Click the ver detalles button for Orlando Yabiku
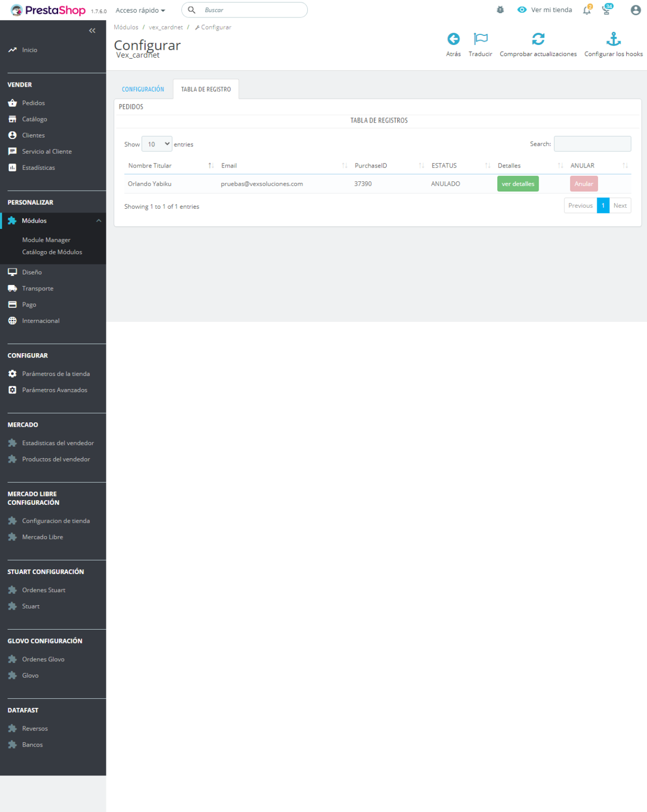 click(x=518, y=183)
